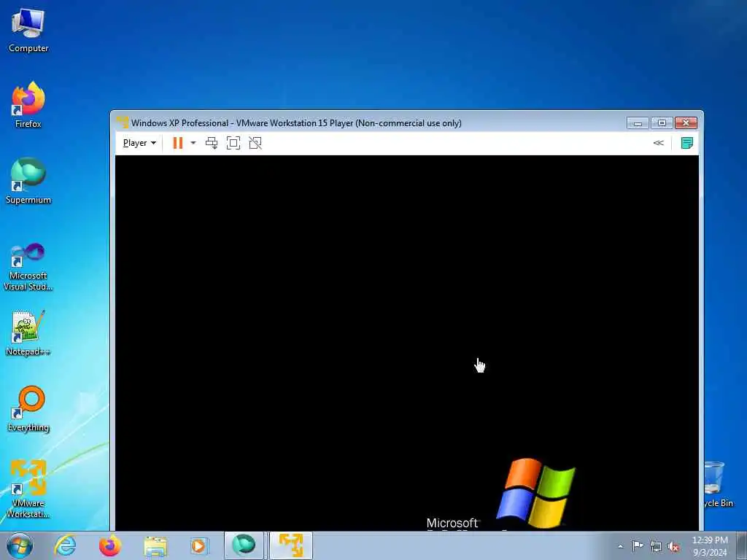Select the Notepad++ desktop shortcut
The width and height of the screenshot is (747, 560).
tap(28, 333)
